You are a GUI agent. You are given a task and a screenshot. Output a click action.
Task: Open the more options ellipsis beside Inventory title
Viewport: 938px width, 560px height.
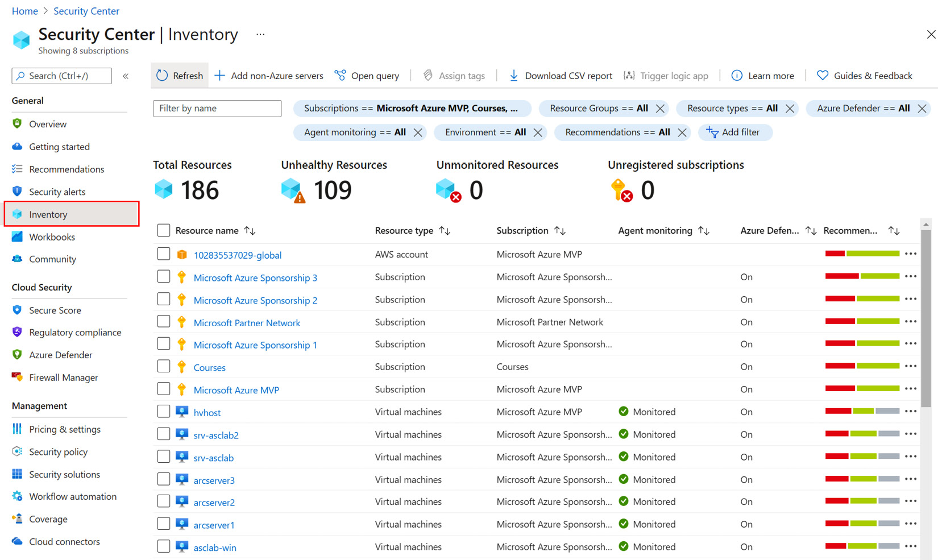tap(260, 35)
